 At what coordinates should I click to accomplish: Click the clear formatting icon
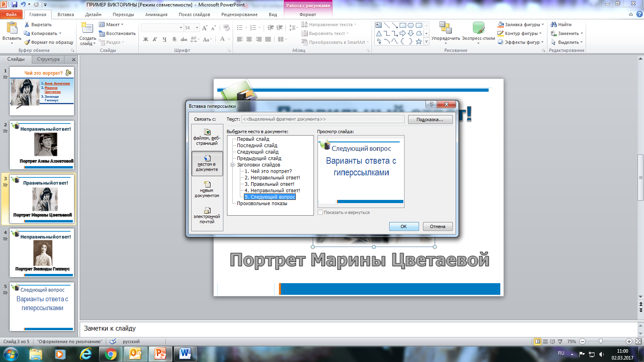(x=227, y=28)
